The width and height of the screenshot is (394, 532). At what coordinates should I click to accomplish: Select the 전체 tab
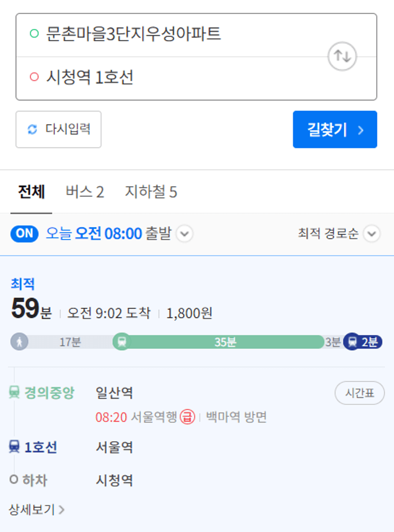coord(31,192)
